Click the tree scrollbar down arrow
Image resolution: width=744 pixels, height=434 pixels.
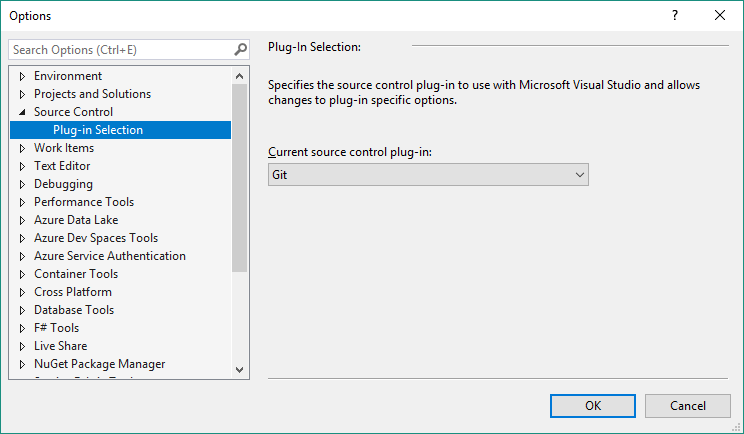pos(240,369)
